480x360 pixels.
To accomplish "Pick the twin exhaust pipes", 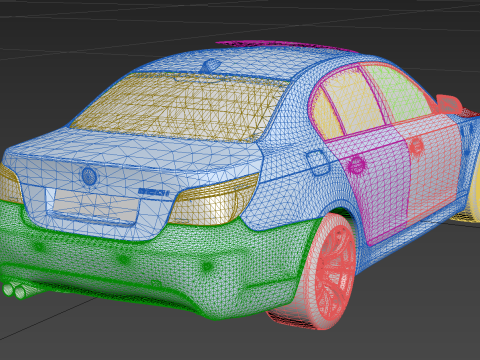I will pyautogui.click(x=14, y=290).
